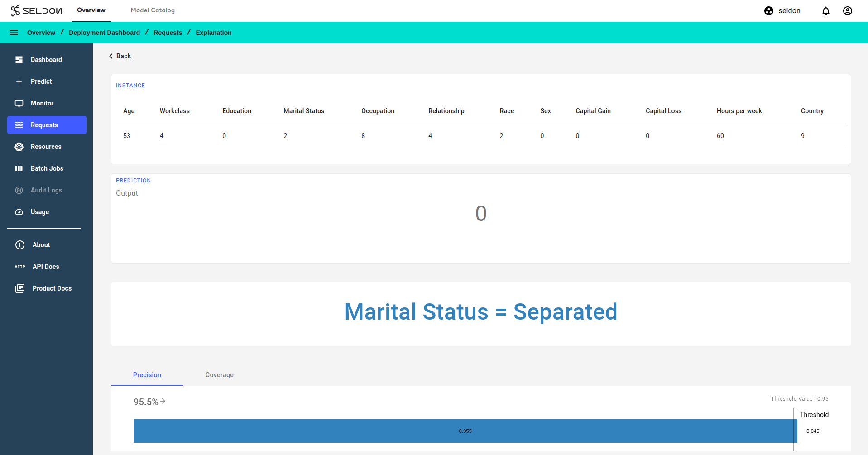Open Resources in the sidebar
The height and width of the screenshot is (455, 868).
pyautogui.click(x=47, y=147)
